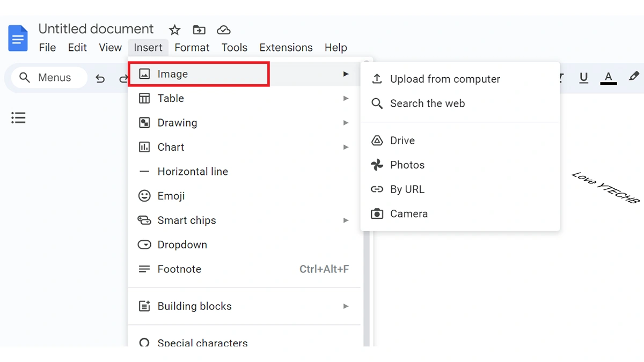This screenshot has width=644, height=362.
Task: Click the Footnote lines icon
Action: [144, 269]
